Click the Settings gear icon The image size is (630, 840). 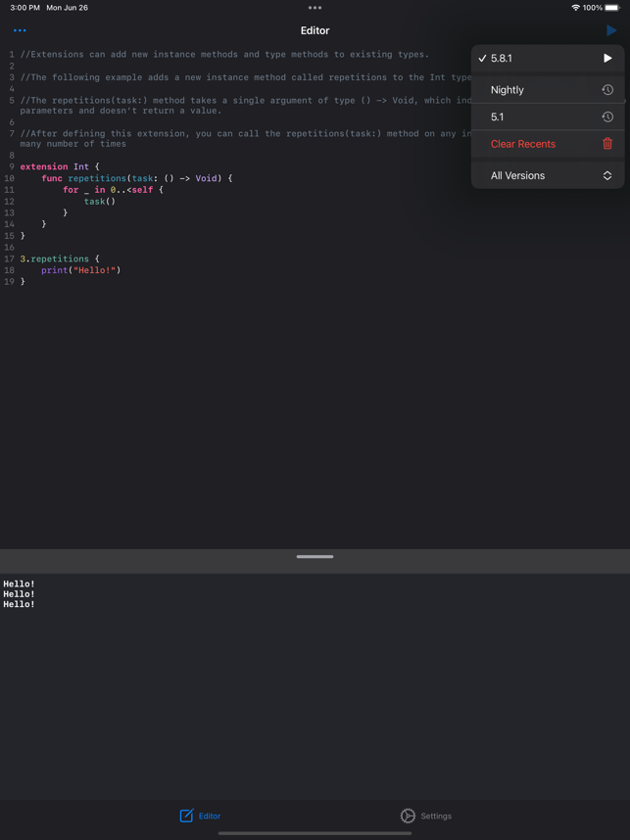tap(408, 816)
